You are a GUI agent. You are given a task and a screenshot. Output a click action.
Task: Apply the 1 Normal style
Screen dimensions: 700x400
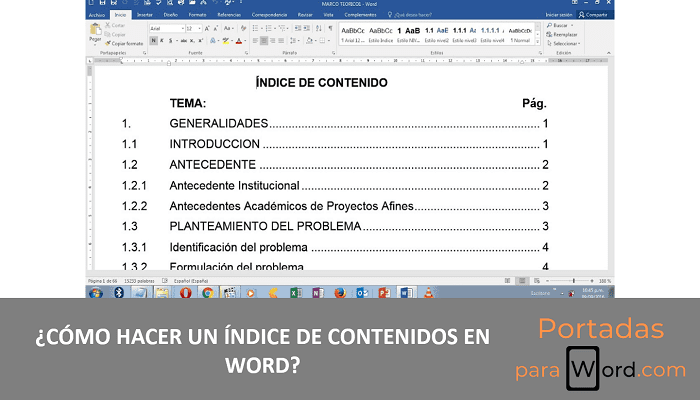coord(520,35)
